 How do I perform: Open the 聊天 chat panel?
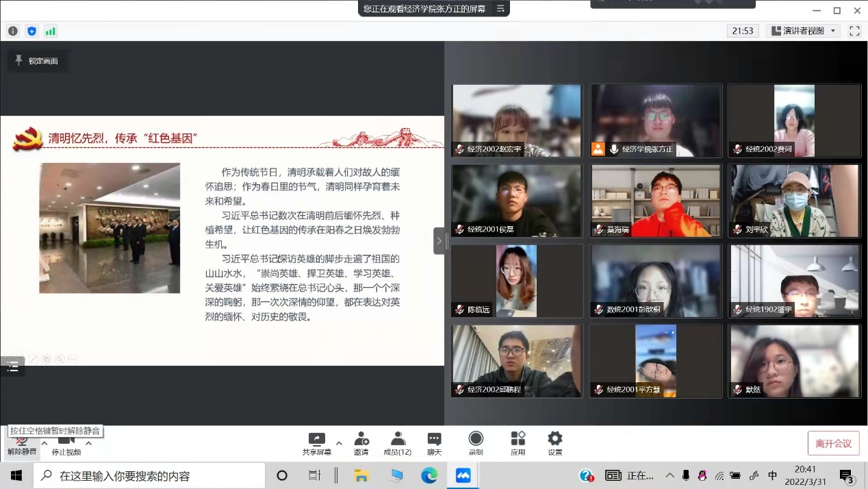tap(434, 443)
